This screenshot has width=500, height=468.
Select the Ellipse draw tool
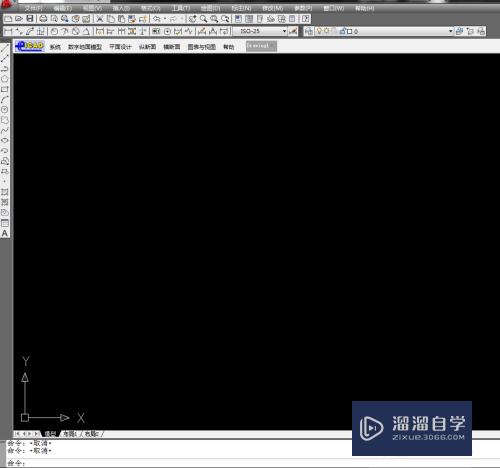(5, 140)
